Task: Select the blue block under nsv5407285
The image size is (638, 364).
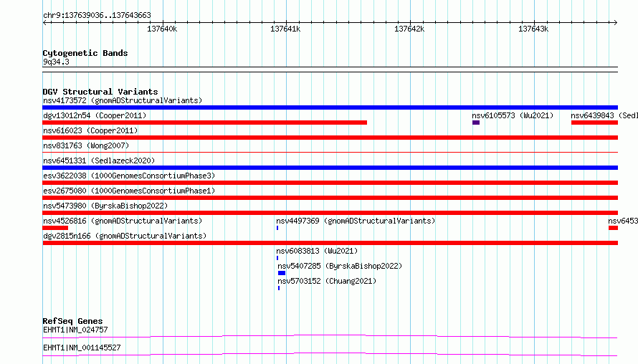Action: click(x=282, y=273)
